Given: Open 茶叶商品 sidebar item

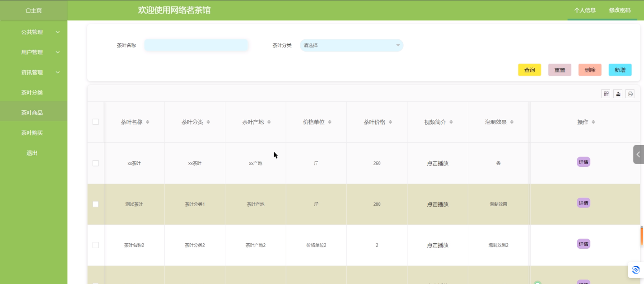Looking at the screenshot, I should click(x=34, y=113).
